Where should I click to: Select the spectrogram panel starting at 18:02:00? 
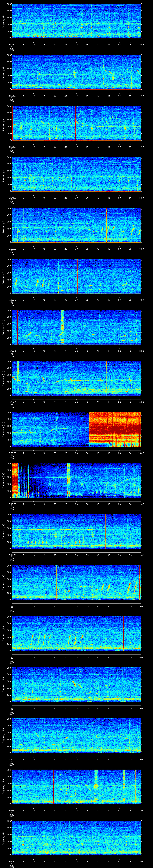[x=76, y=72]
